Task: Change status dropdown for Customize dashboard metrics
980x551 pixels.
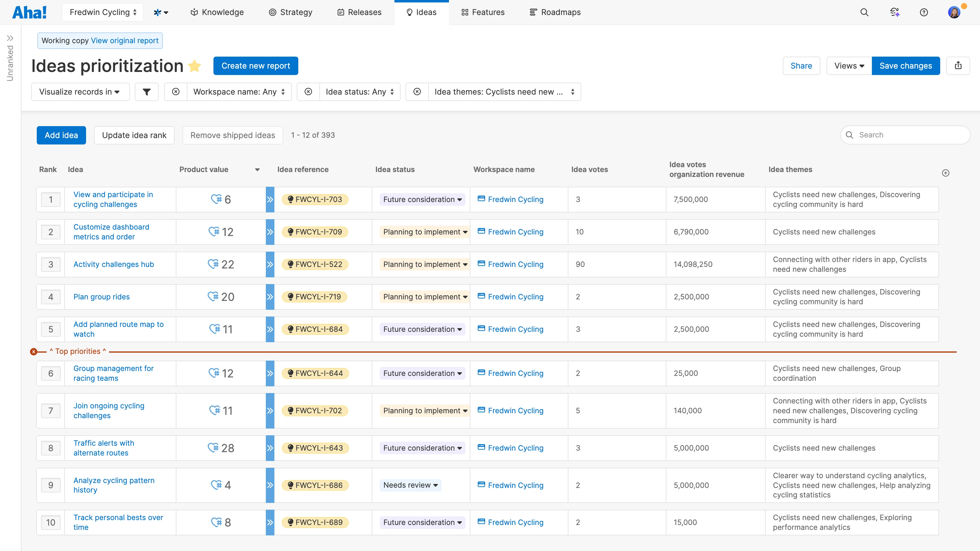Action: pos(425,232)
